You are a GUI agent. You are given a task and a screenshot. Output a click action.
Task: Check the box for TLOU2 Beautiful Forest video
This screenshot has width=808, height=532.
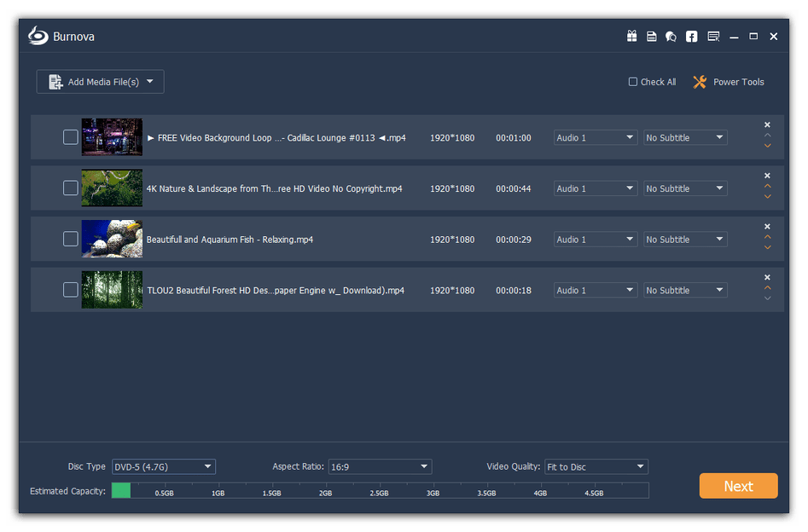71,291
